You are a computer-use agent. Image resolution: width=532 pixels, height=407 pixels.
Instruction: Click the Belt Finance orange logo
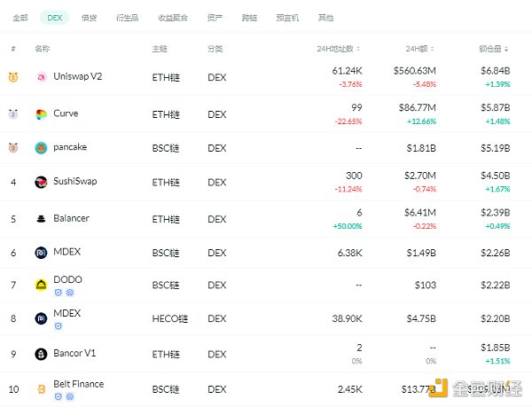pos(41,388)
